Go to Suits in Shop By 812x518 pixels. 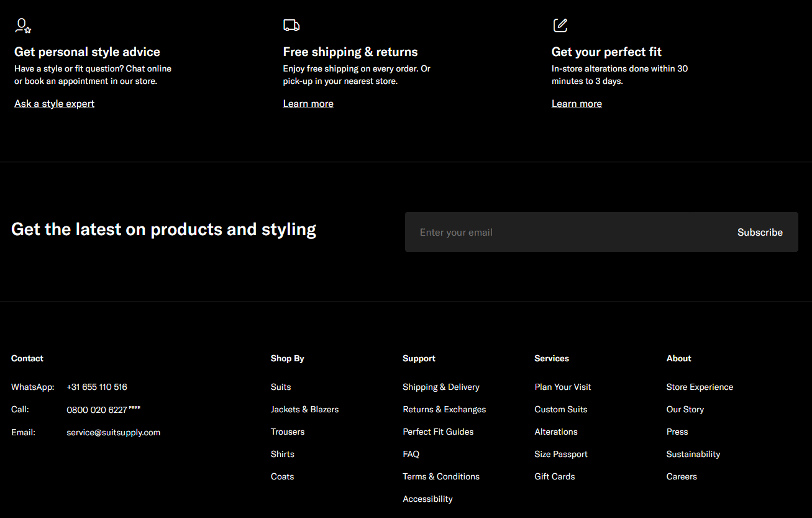pyautogui.click(x=281, y=387)
